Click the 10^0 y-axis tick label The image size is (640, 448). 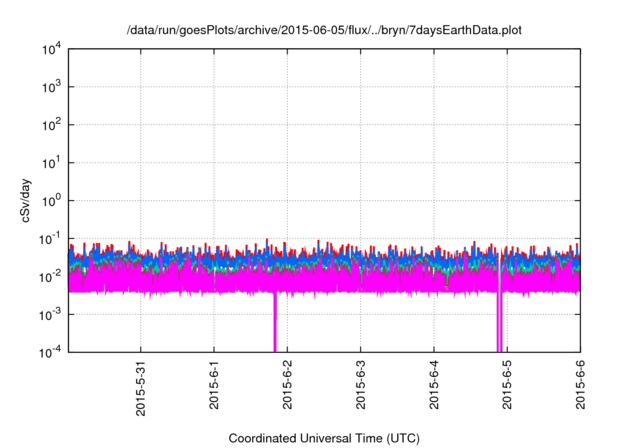(50, 201)
